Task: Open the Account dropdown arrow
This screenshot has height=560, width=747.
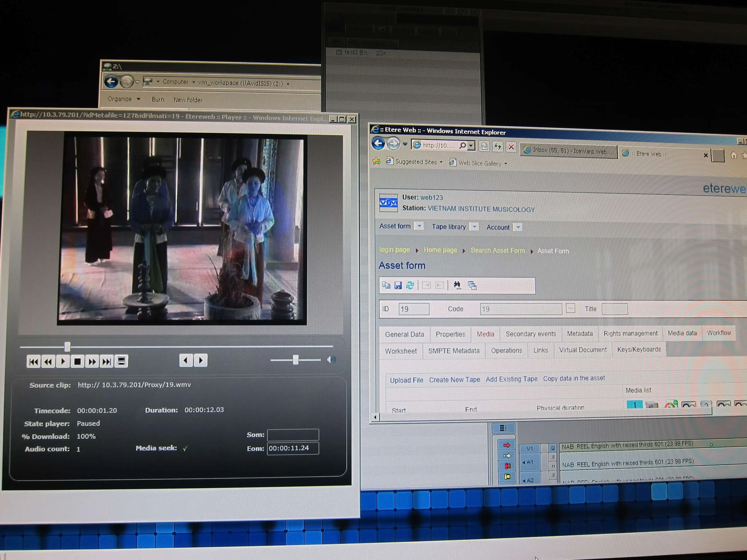Action: point(518,228)
